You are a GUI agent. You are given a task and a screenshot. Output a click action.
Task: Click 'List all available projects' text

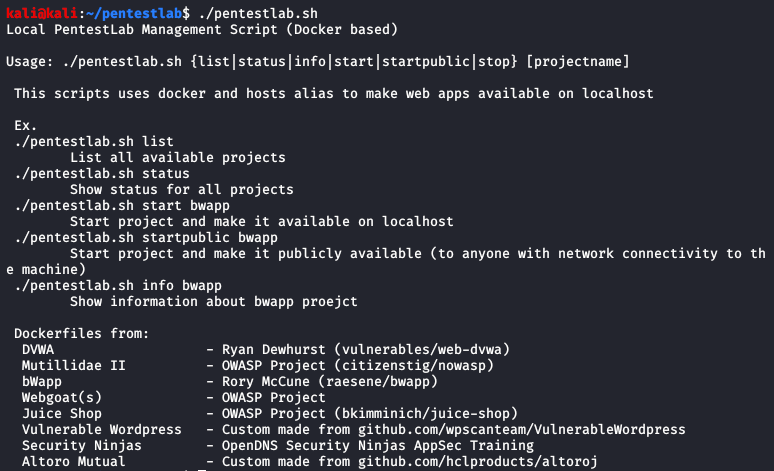(x=178, y=157)
